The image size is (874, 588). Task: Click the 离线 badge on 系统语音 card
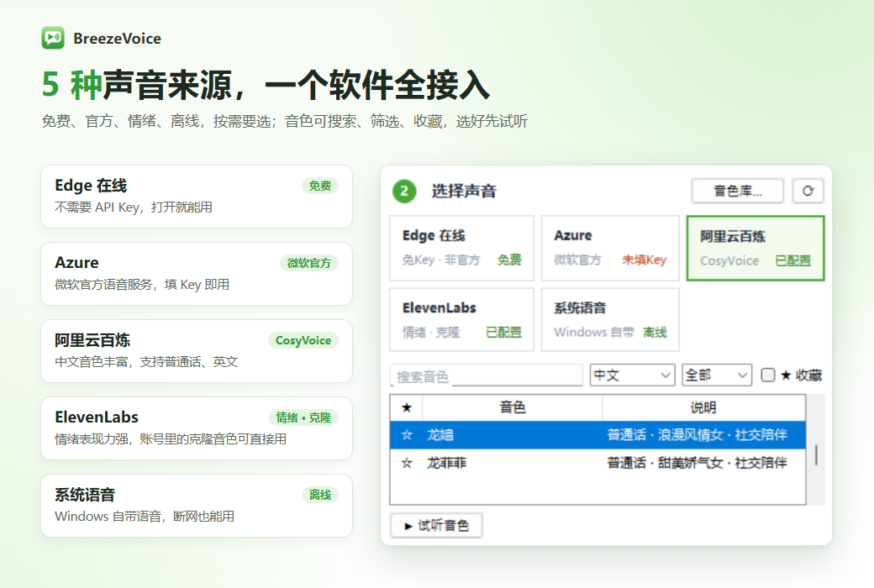tap(320, 495)
